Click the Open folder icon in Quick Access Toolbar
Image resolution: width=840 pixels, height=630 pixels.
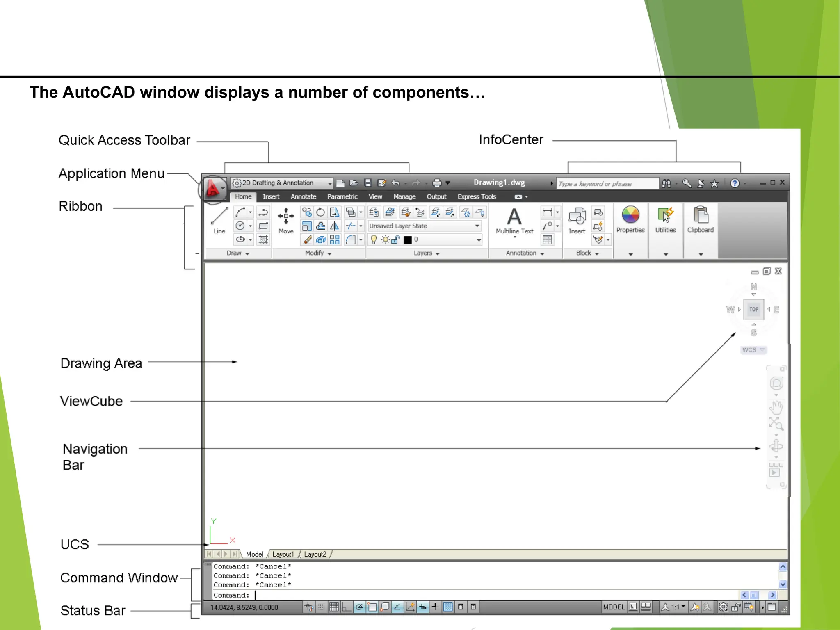coord(354,183)
